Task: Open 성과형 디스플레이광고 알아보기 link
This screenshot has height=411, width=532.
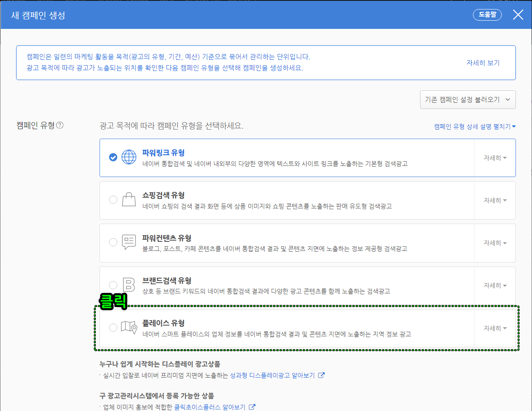Action: (272, 375)
